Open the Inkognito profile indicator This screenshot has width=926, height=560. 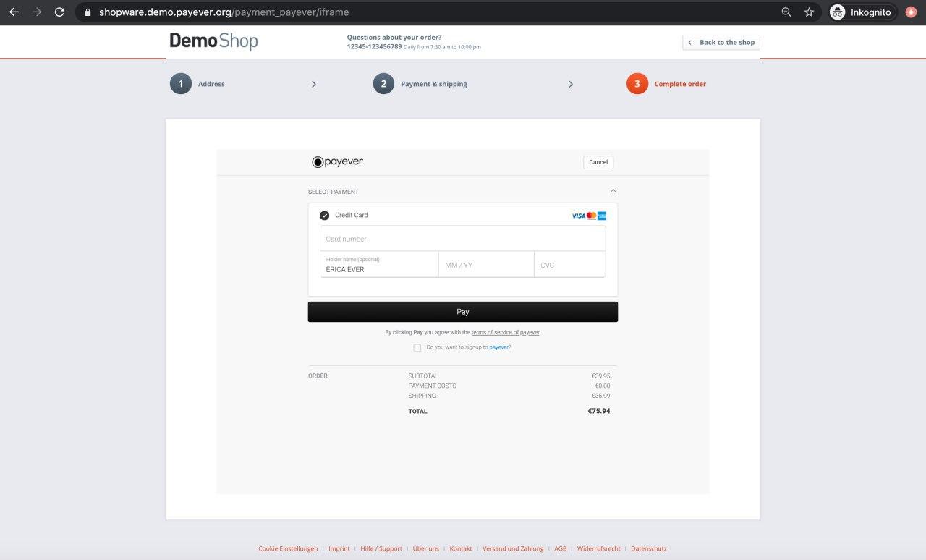click(x=862, y=12)
